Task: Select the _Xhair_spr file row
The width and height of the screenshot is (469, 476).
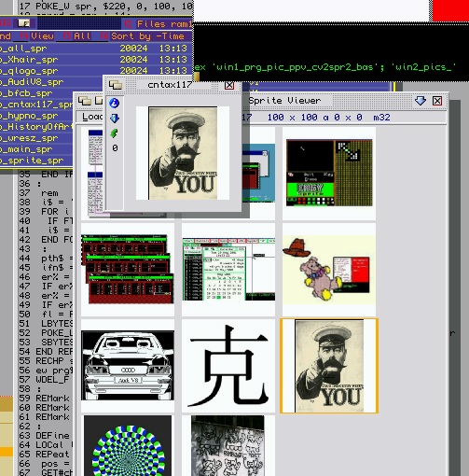Action: (x=96, y=60)
